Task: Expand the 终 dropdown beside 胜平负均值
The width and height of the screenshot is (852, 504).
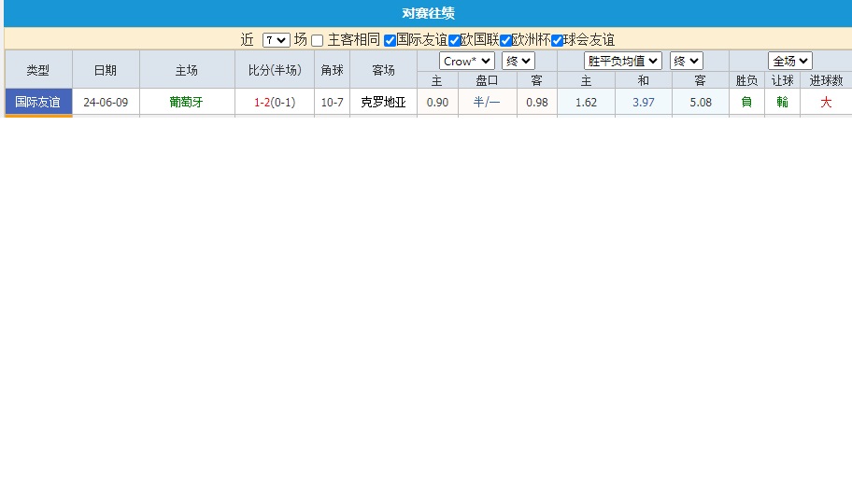Action: pyautogui.click(x=686, y=61)
